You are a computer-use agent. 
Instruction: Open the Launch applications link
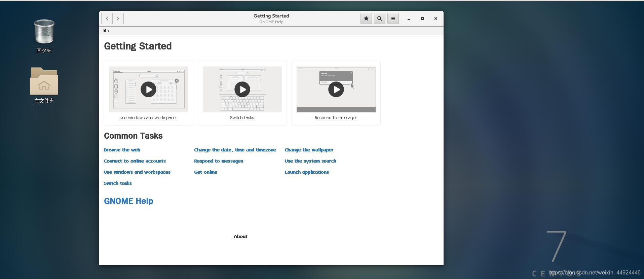(x=307, y=172)
